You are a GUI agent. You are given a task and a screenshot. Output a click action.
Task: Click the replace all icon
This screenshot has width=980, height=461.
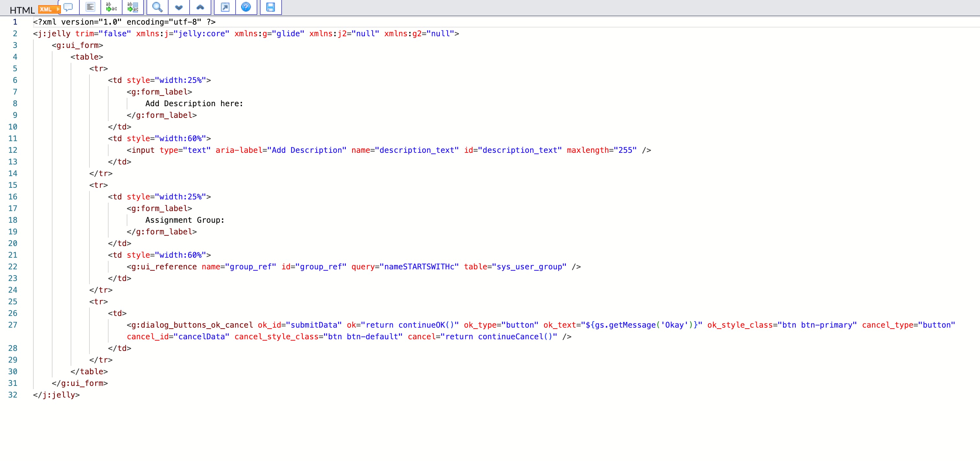tap(133, 7)
